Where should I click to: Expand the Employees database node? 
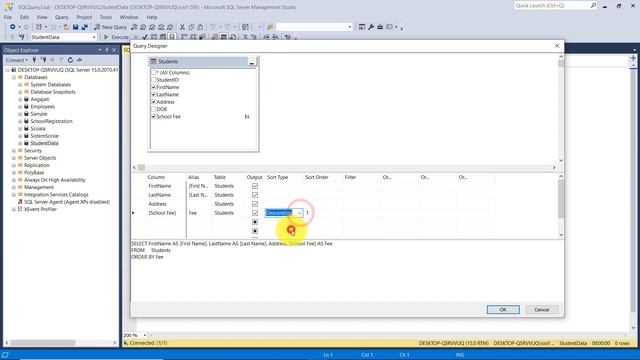20,107
